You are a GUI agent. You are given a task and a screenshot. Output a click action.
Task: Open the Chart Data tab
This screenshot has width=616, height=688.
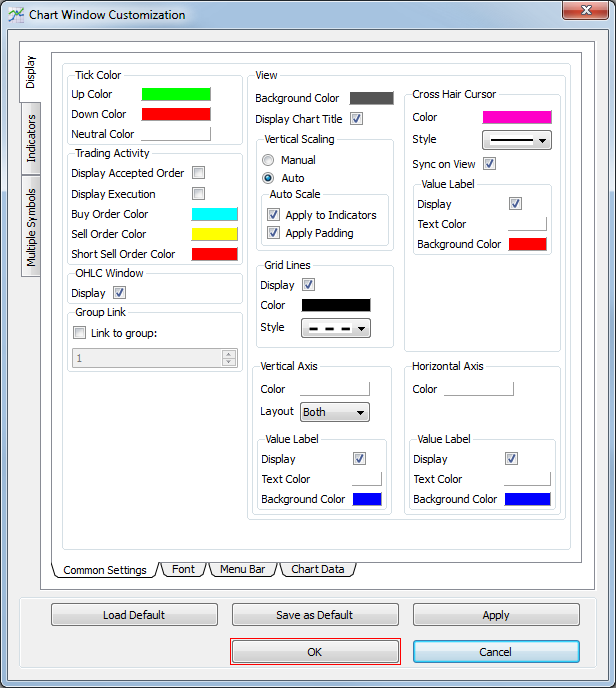coord(317,569)
